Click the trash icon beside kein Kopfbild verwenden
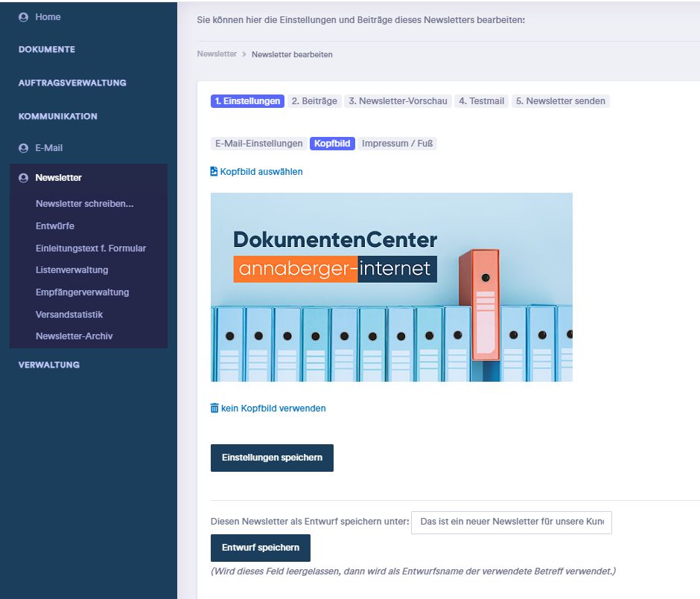700x599 pixels. point(214,408)
